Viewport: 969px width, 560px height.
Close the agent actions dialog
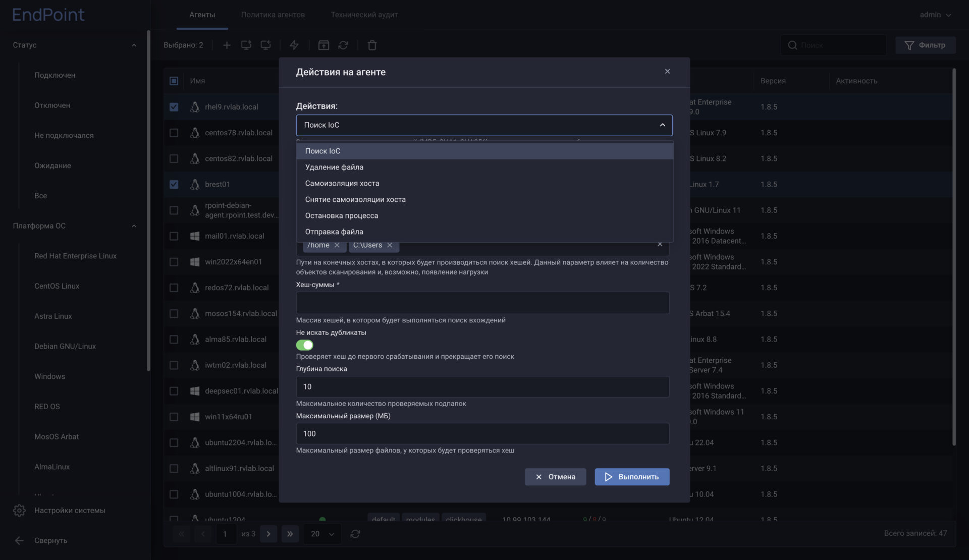click(667, 72)
